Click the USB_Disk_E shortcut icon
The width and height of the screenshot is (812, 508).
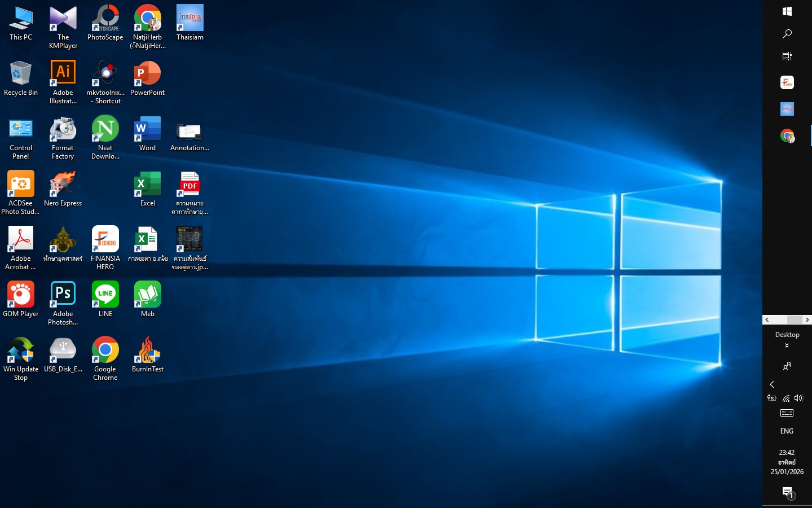(63, 355)
